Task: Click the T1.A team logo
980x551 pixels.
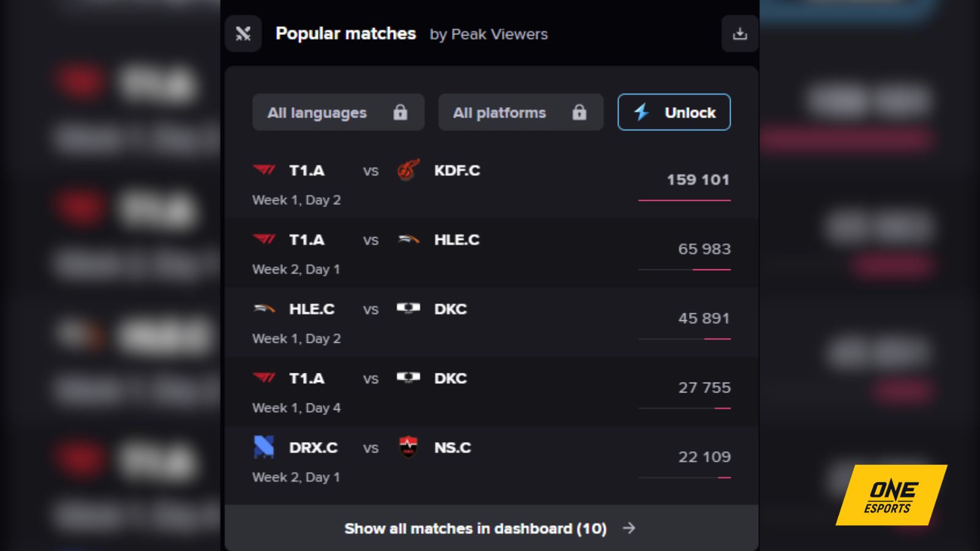Action: click(x=262, y=171)
